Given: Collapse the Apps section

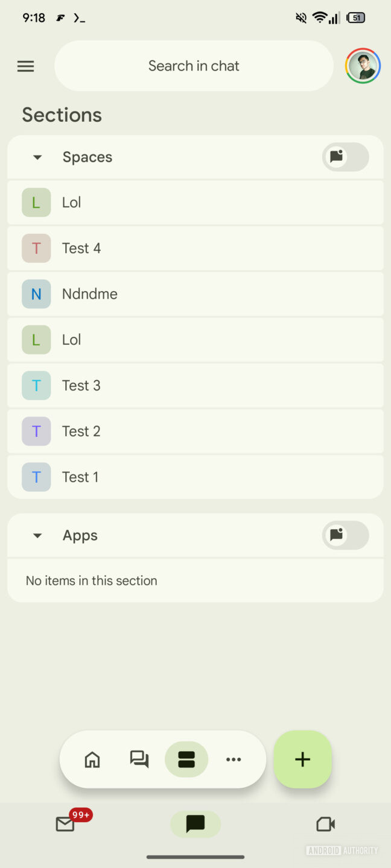Looking at the screenshot, I should click(x=37, y=535).
